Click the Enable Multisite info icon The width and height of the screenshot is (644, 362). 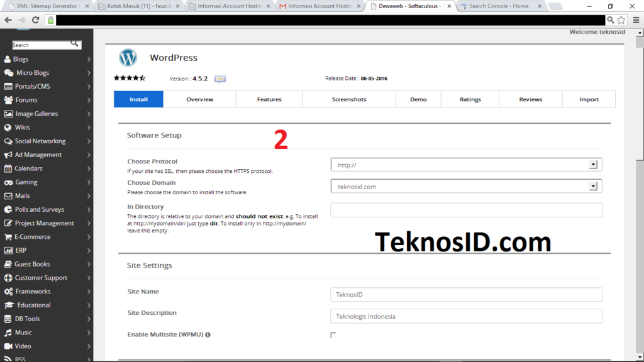pos(208,335)
